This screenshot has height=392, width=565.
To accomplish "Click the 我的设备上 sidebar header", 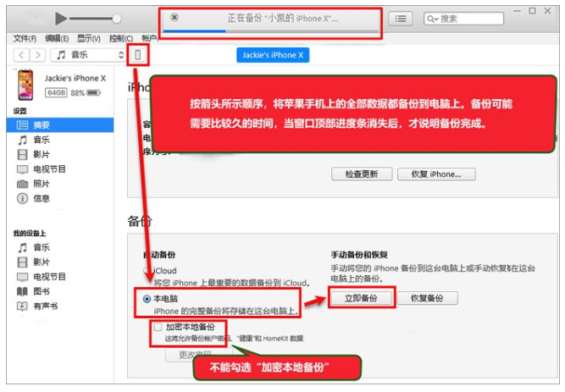I will coord(30,234).
